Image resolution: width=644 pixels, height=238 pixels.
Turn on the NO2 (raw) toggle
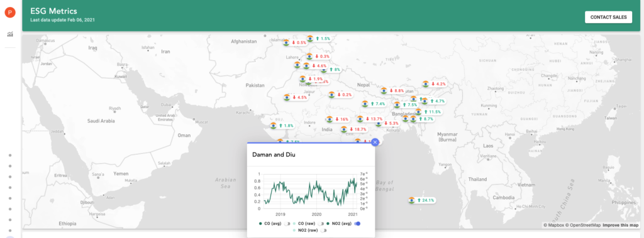pos(324,230)
